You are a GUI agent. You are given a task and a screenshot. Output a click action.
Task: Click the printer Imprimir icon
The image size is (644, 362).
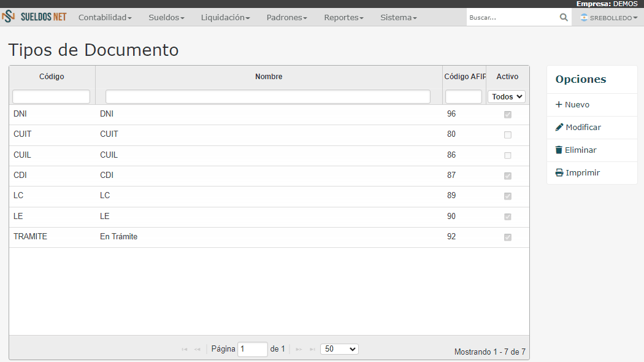point(559,172)
